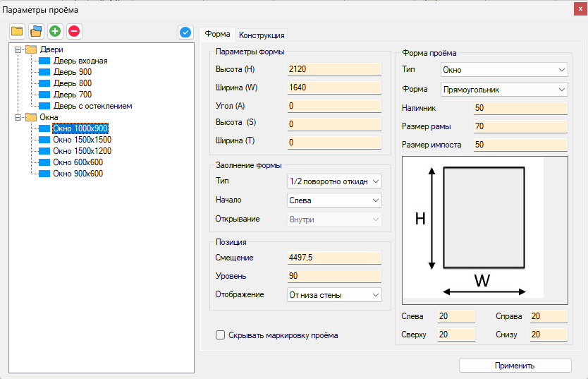Collapse the Двери tree node

(18, 49)
